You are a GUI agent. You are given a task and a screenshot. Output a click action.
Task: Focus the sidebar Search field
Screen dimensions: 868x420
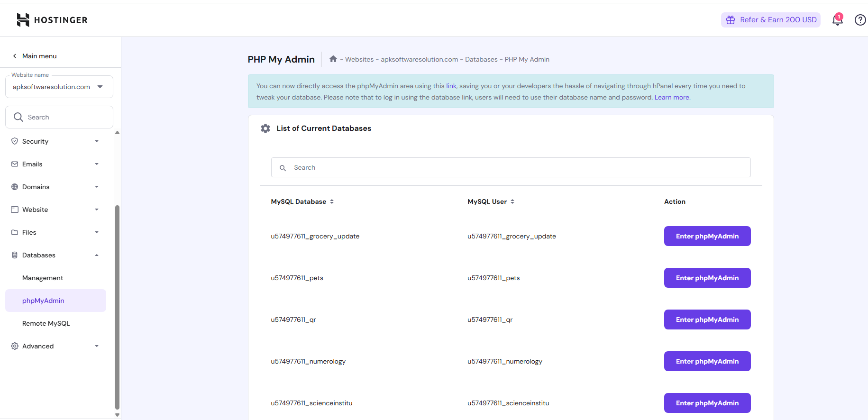59,117
